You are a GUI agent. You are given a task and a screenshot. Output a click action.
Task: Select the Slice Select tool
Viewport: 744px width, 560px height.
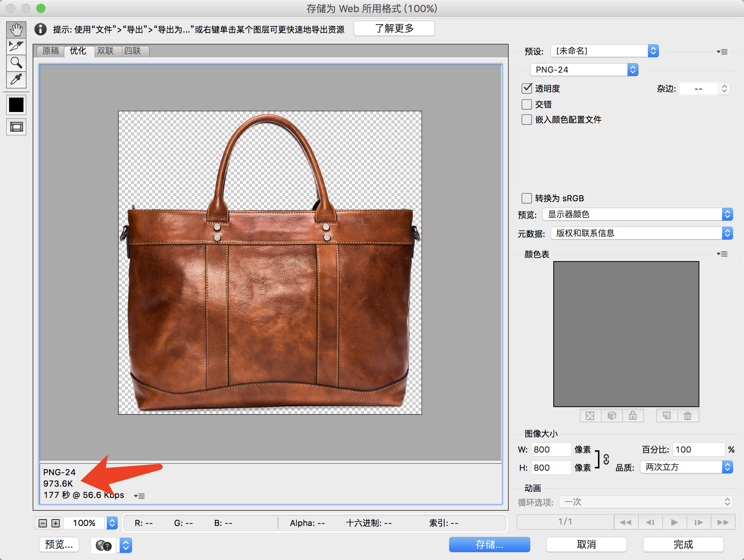[16, 46]
